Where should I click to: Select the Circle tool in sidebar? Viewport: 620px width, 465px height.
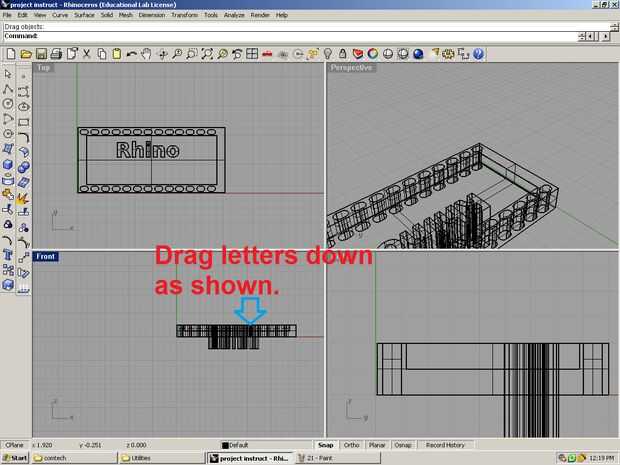click(8, 104)
